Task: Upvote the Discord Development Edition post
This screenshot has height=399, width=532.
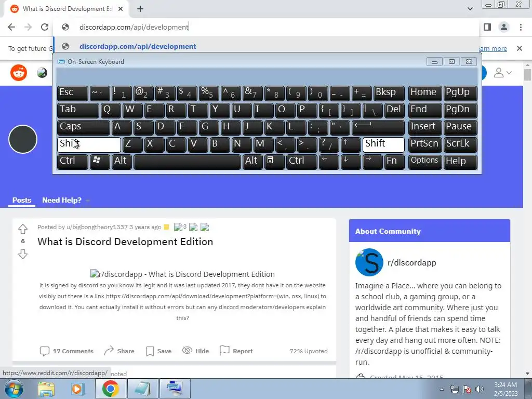Action: tap(23, 229)
